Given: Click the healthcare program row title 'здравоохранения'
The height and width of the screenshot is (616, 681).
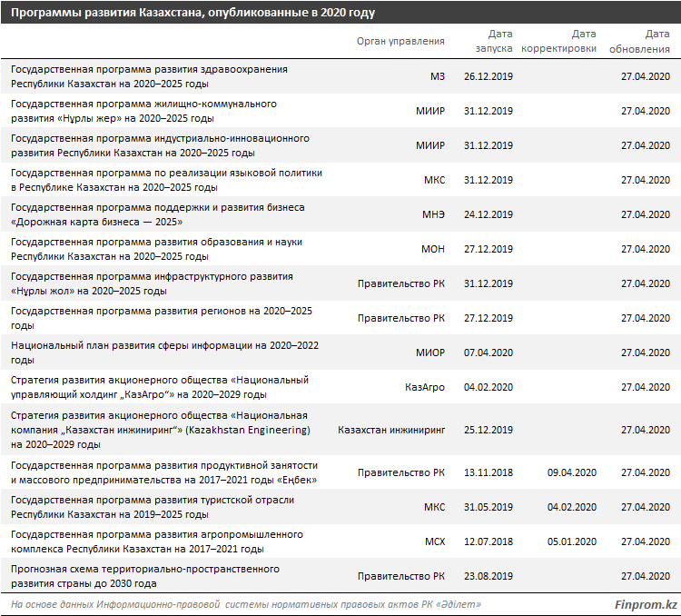Looking at the screenshot, I should point(149,76).
